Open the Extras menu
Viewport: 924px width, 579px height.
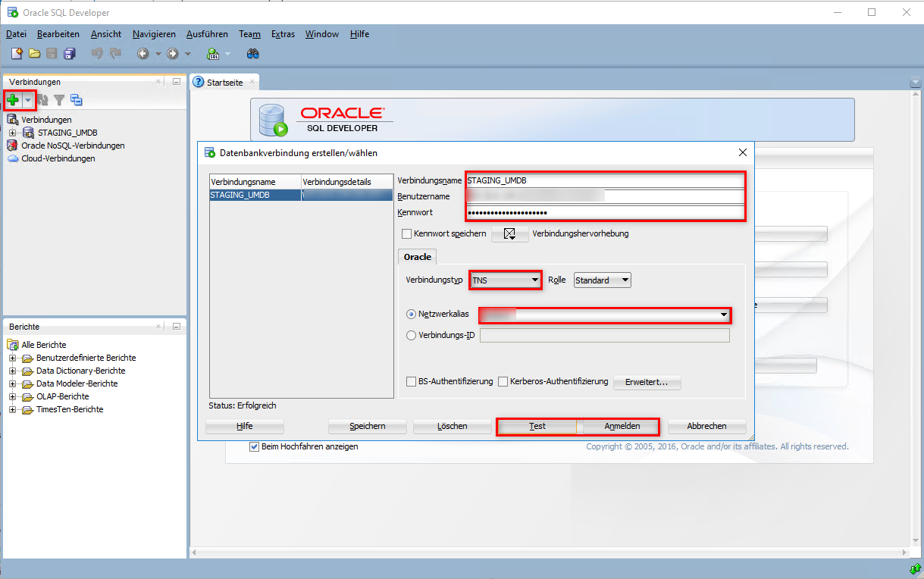(283, 33)
